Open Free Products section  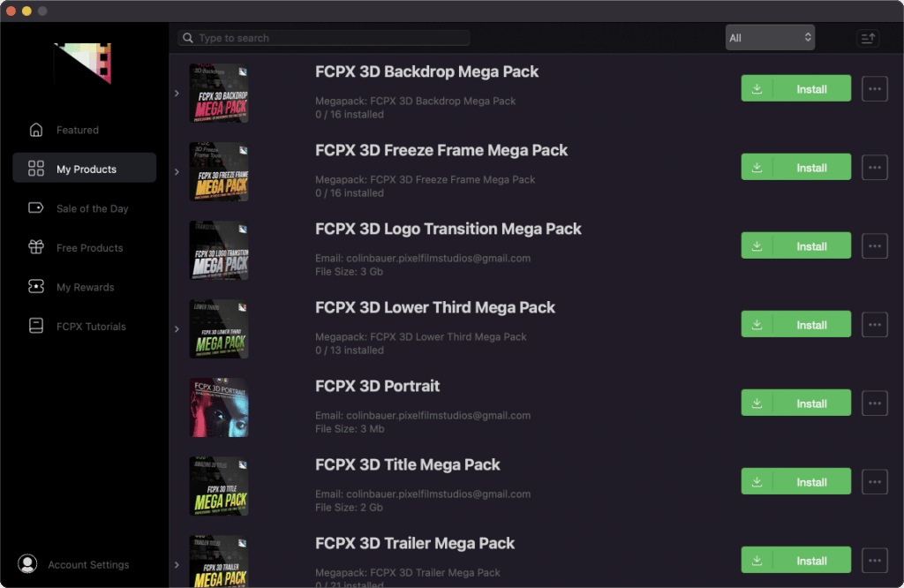point(84,247)
